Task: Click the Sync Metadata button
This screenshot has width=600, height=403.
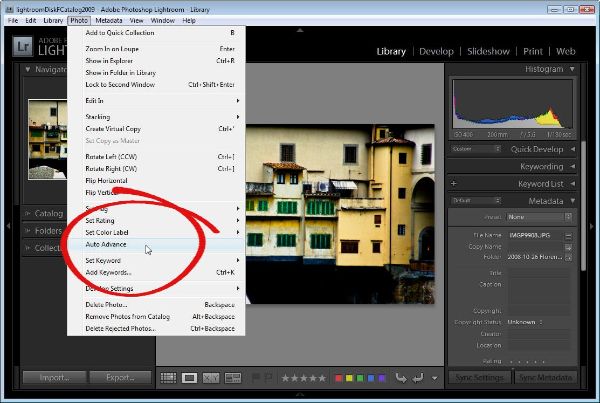Action: point(545,378)
